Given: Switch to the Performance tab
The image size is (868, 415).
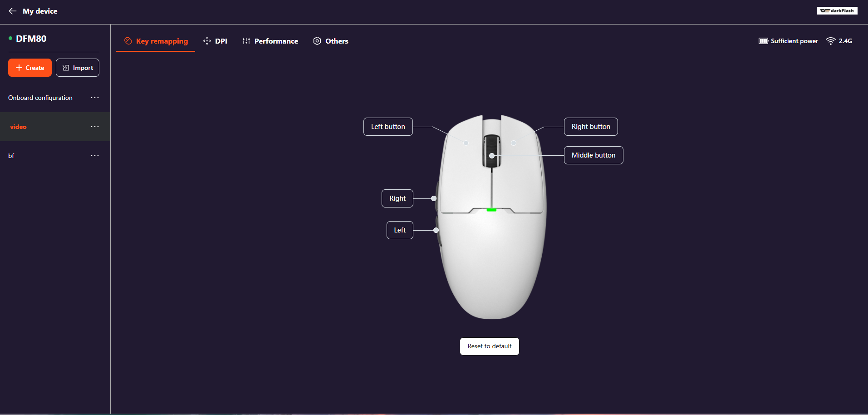Looking at the screenshot, I should tap(270, 41).
